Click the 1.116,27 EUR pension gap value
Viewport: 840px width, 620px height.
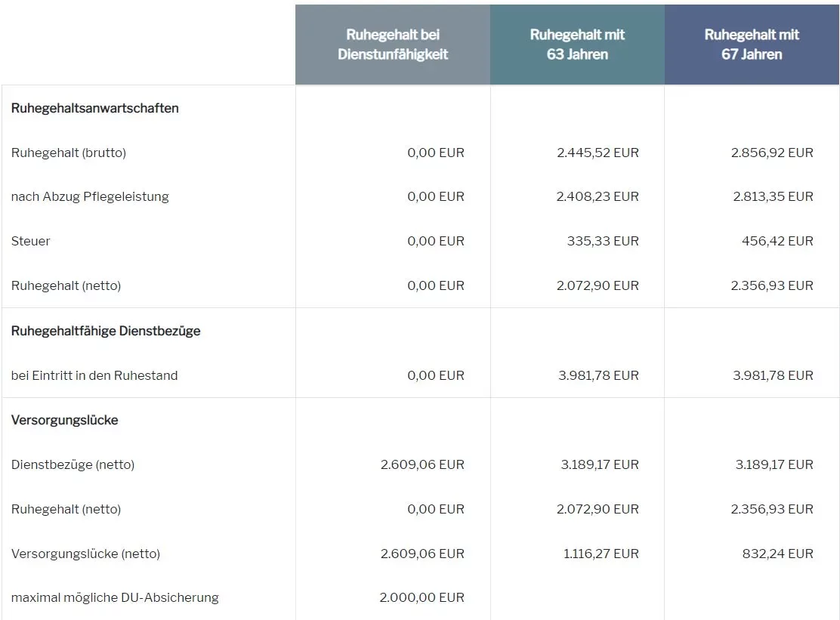(x=601, y=554)
